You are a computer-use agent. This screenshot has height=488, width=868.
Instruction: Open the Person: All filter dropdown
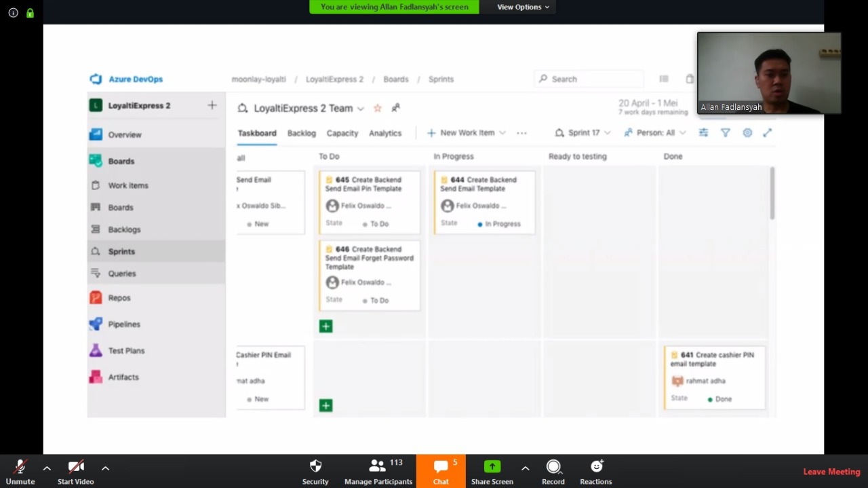[655, 133]
